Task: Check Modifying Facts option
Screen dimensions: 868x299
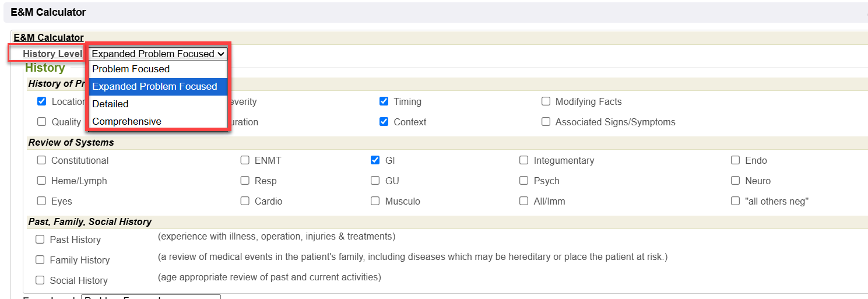Action: [x=546, y=101]
